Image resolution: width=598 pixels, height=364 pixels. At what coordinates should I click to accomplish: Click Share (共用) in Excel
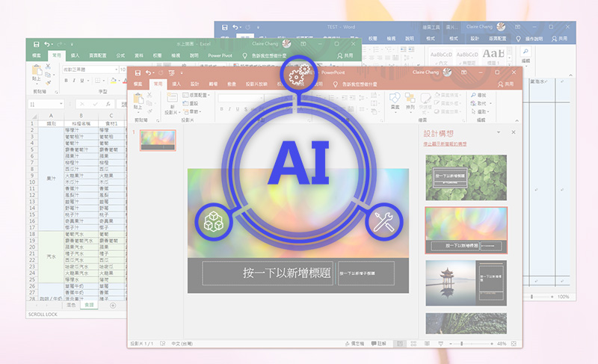coord(345,55)
